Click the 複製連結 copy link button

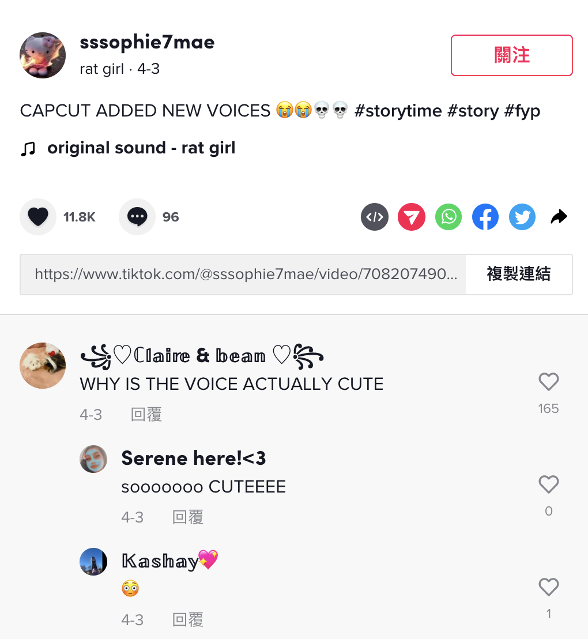point(519,274)
